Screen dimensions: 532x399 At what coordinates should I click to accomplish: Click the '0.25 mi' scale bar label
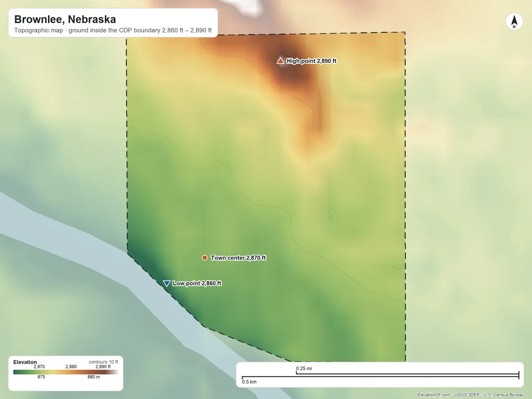point(304,368)
